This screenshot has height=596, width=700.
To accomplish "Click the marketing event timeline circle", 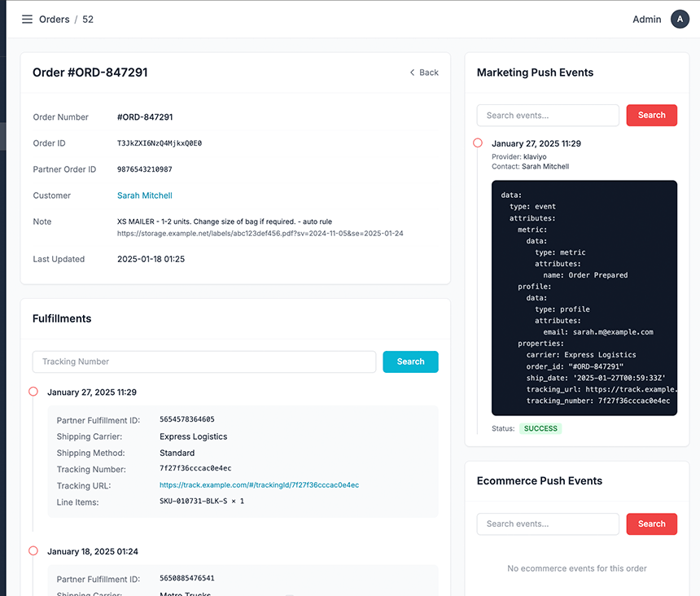I will (478, 143).
